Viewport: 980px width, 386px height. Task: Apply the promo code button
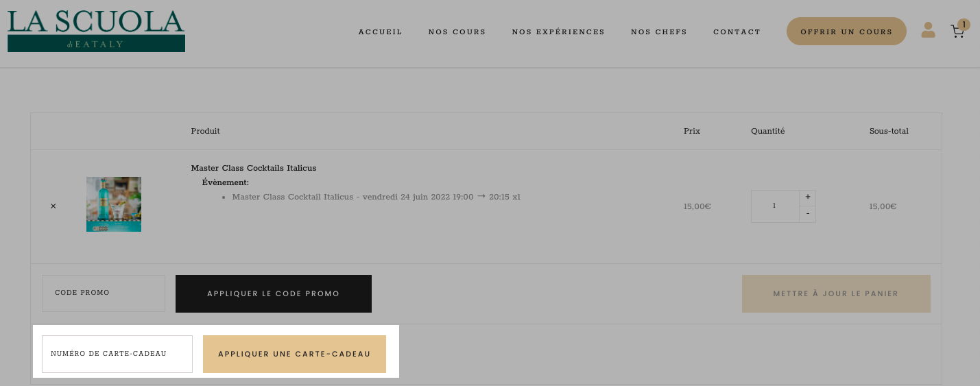click(274, 293)
